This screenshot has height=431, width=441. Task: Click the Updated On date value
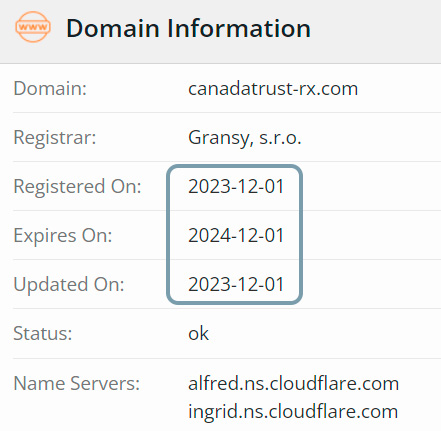[236, 284]
